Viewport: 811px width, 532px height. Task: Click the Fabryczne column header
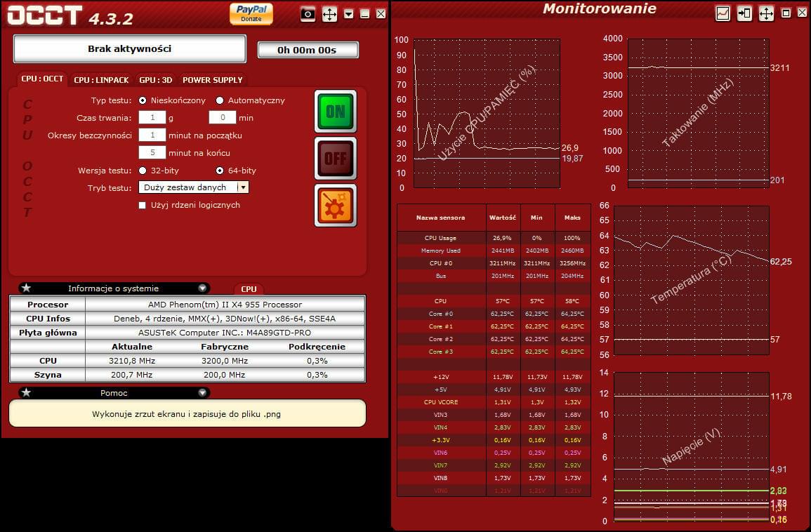click(225, 347)
